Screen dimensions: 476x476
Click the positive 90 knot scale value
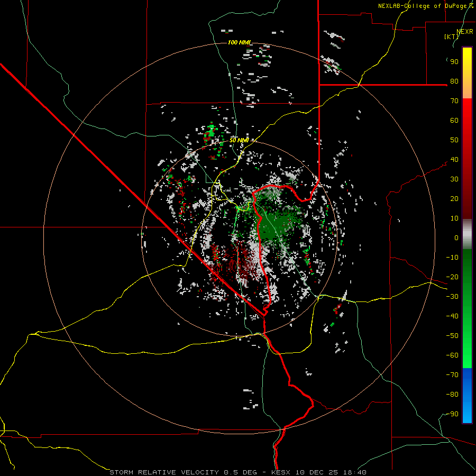point(454,62)
